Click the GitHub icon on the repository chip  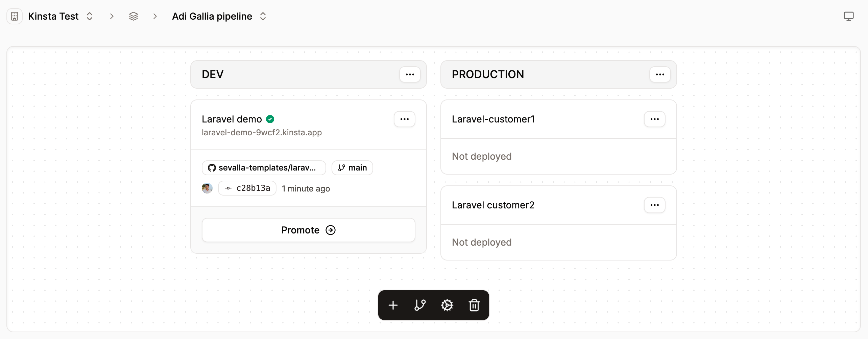211,167
